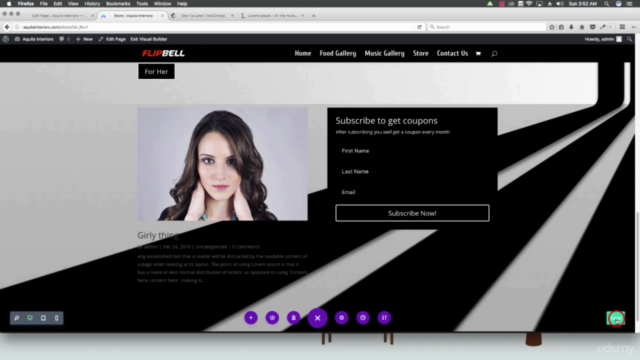The image size is (640, 360).
Task: Open Girly thing post title
Action: point(158,235)
